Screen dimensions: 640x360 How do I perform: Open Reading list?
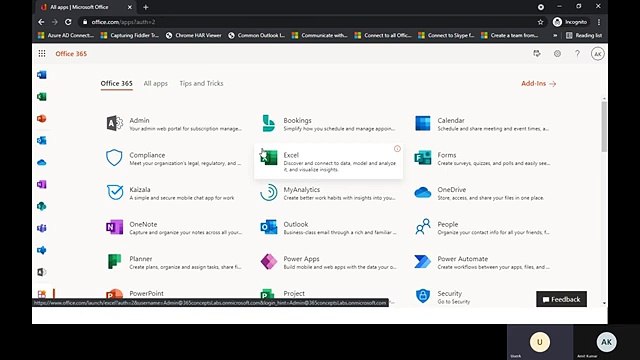[x=584, y=36]
